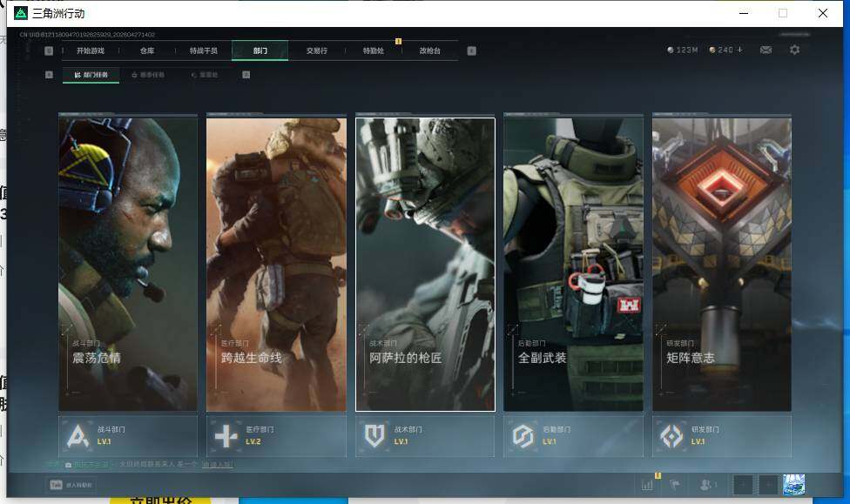Open the player avatar at bottom right
This screenshot has height=504, width=850.
point(793,485)
